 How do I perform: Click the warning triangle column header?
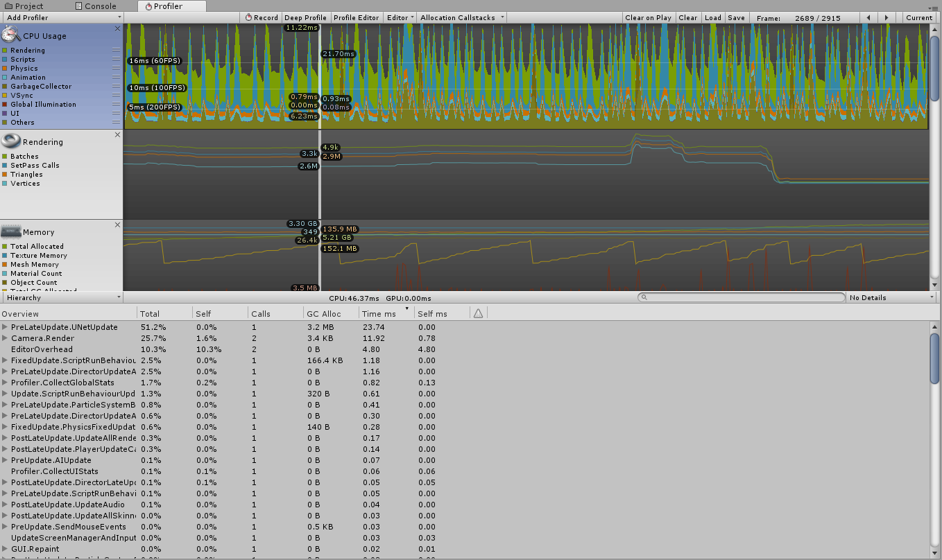(x=478, y=313)
